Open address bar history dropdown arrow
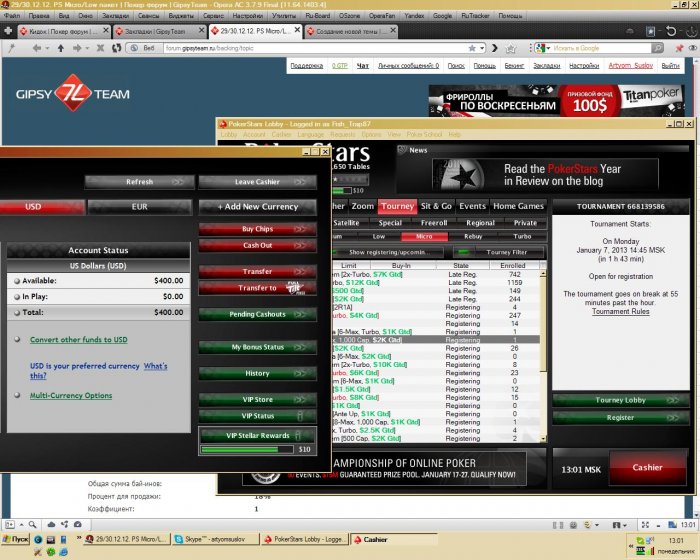 482,48
